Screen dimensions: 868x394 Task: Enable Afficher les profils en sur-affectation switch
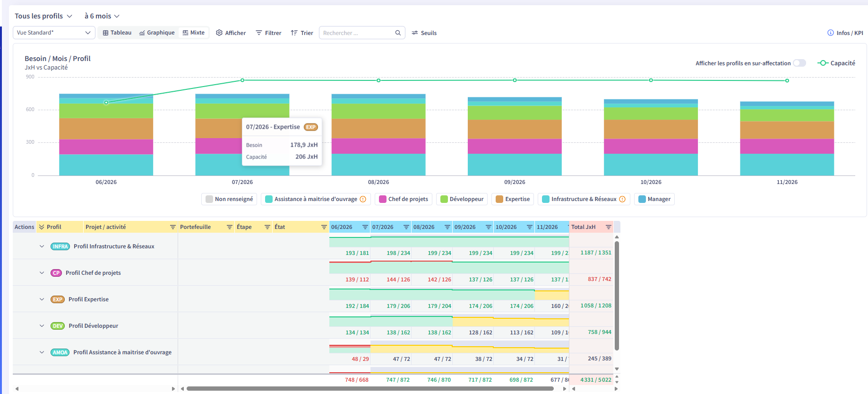pos(799,63)
